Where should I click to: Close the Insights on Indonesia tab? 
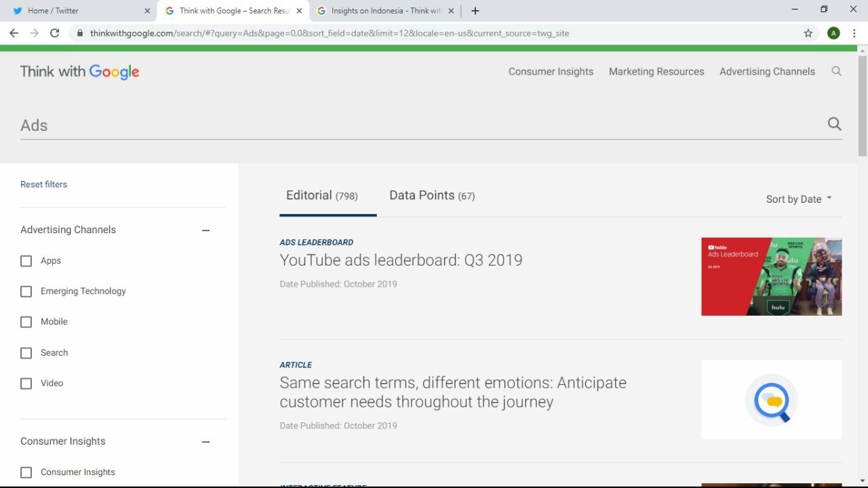451,11
